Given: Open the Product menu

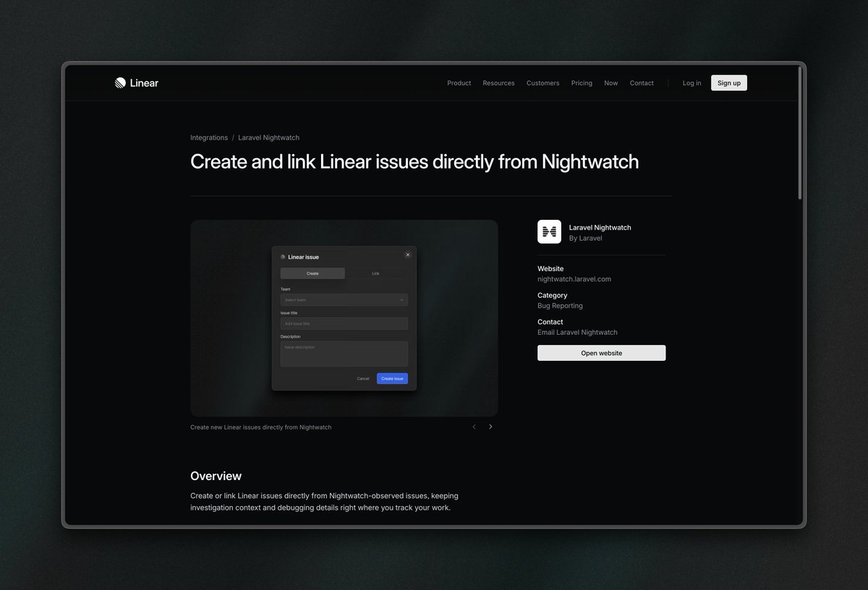Looking at the screenshot, I should tap(459, 82).
